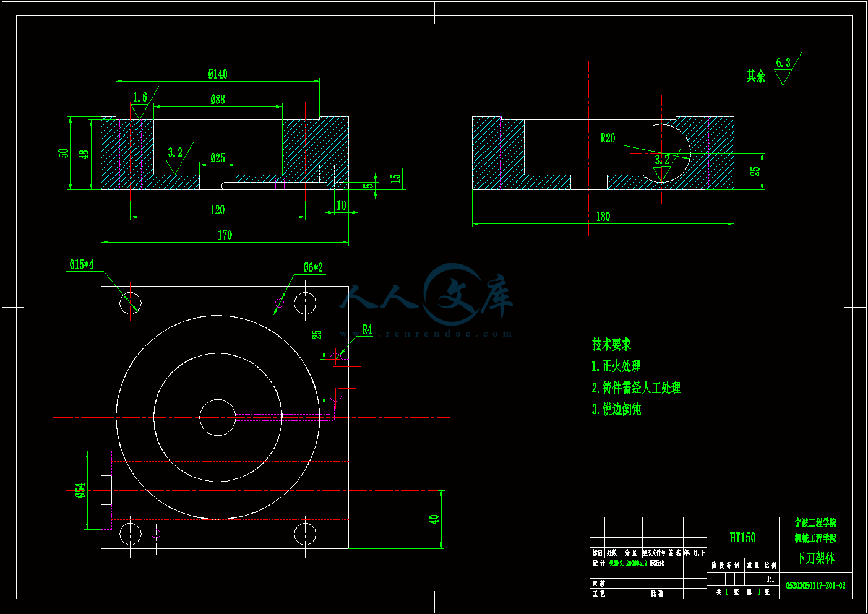Viewport: 868px width, 614px height.
Task: Click the Ø25 bore dimension text
Action: pyautogui.click(x=218, y=158)
